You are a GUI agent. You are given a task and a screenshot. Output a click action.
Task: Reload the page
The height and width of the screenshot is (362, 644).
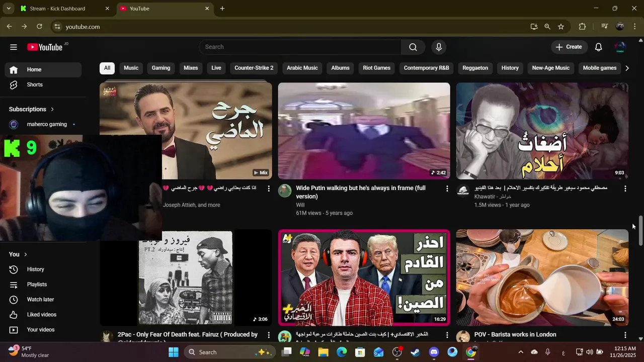39,27
